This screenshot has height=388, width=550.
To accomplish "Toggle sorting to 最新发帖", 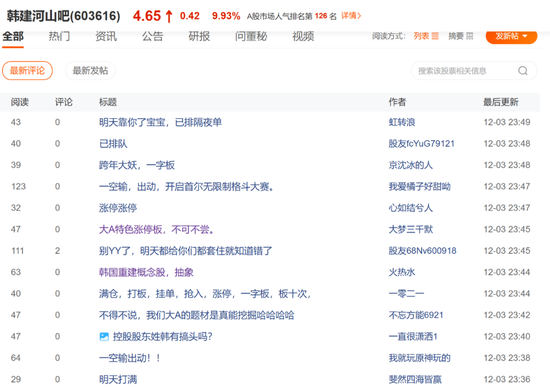I will [x=90, y=71].
